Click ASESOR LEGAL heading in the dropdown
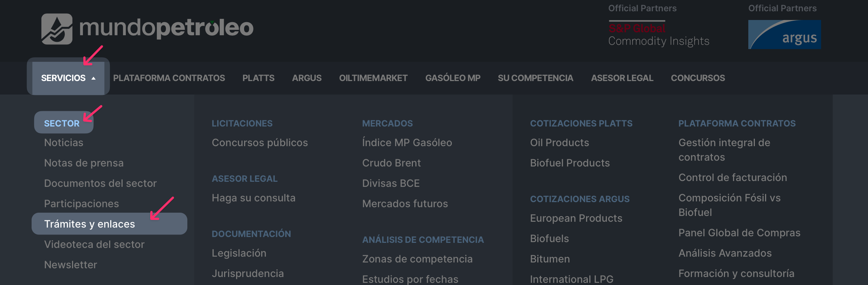Image resolution: width=868 pixels, height=285 pixels. (x=244, y=178)
